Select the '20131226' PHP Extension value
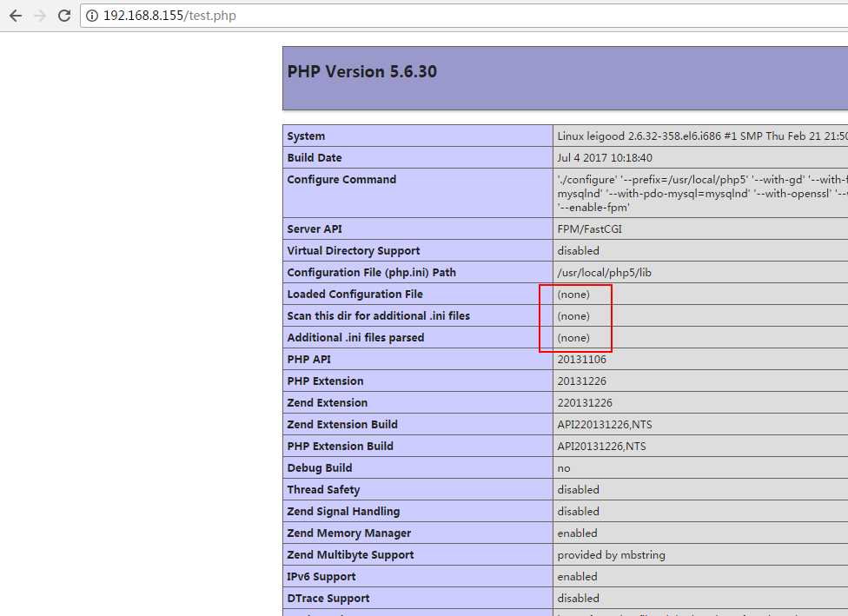The width and height of the screenshot is (848, 616). [582, 381]
